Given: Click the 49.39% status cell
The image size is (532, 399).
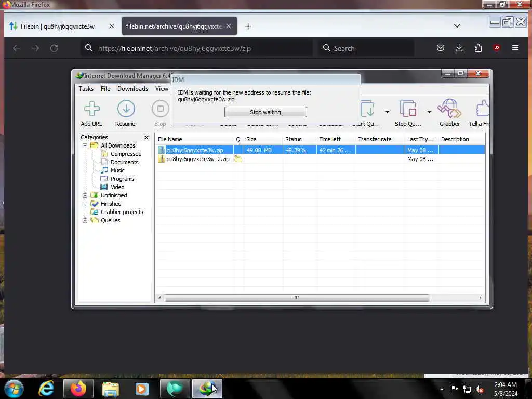Looking at the screenshot, I should coord(300,150).
